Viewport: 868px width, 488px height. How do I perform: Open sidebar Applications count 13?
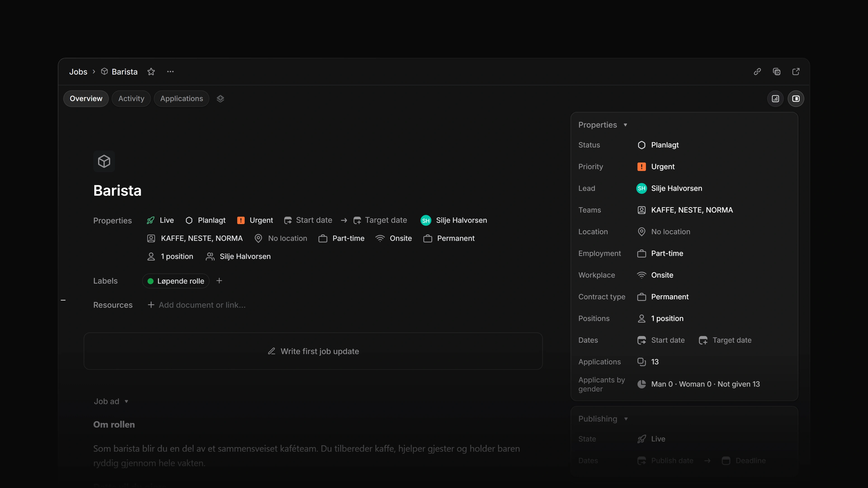[648, 362]
